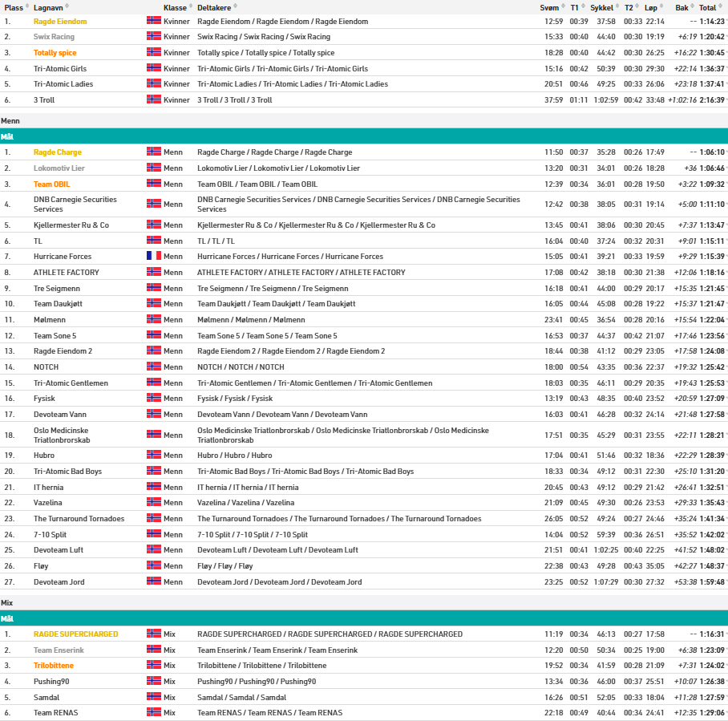Click the Løp column header
Screen dimensions: 728x721
point(651,7)
